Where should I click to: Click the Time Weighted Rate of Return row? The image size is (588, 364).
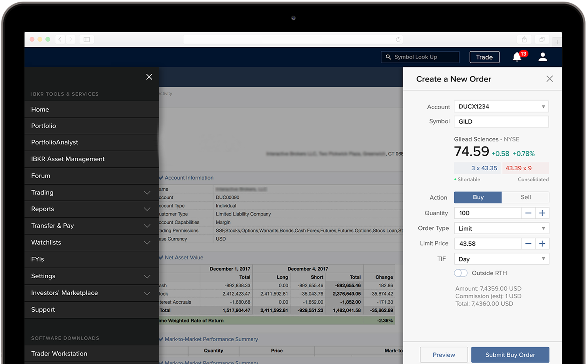click(x=277, y=321)
